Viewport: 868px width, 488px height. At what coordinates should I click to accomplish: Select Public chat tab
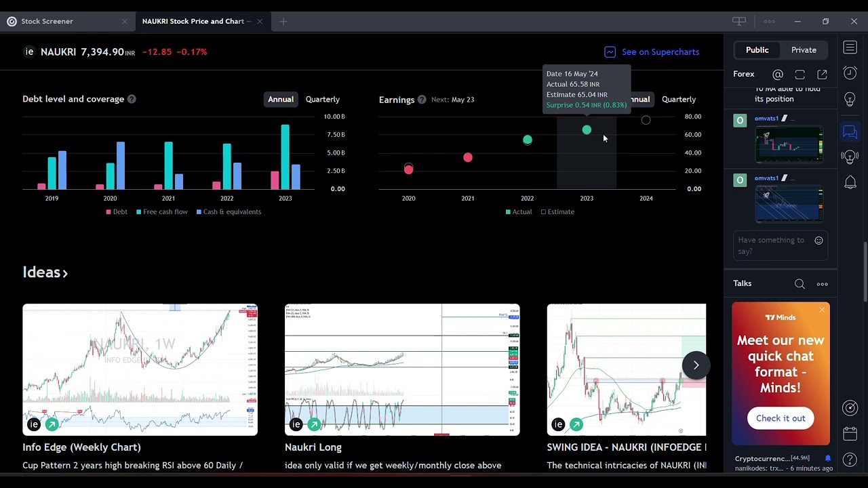(x=757, y=50)
